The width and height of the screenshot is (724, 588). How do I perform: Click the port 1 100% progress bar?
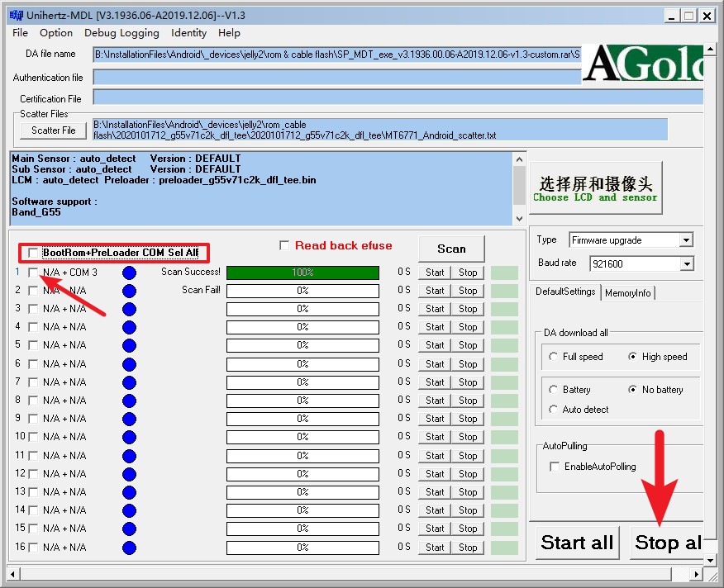click(x=302, y=273)
